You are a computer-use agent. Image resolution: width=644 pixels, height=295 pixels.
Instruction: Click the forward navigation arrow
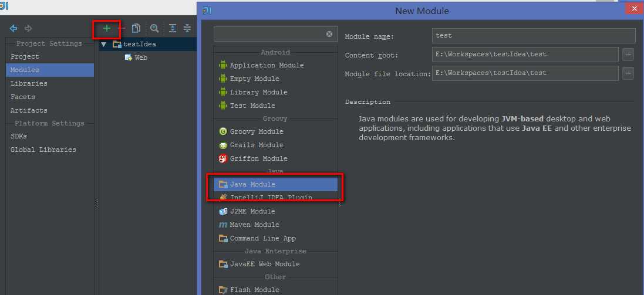point(28,28)
